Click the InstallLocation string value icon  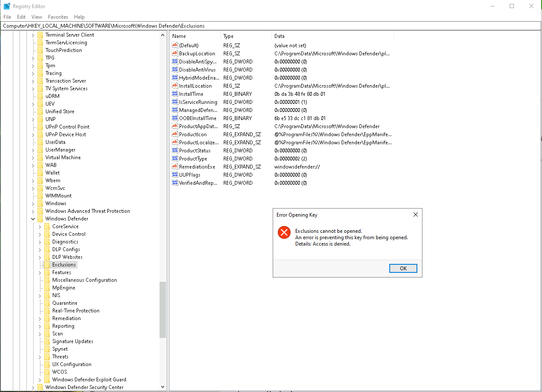(x=174, y=86)
